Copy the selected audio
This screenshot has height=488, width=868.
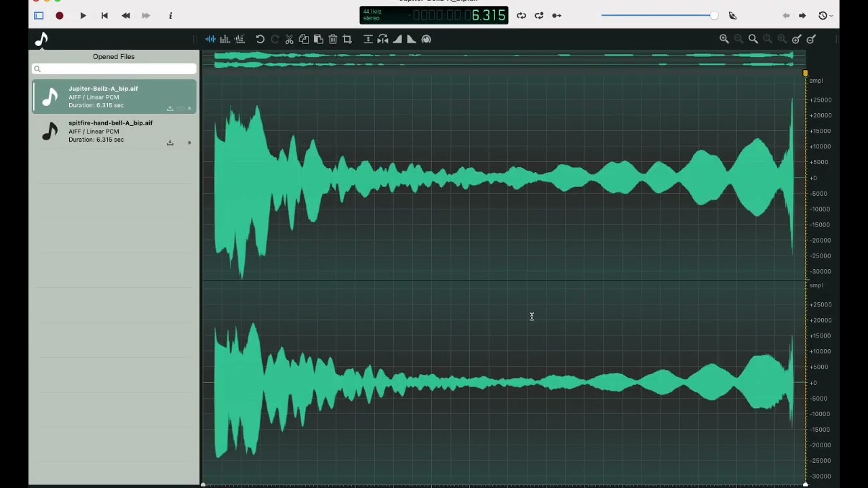point(304,39)
